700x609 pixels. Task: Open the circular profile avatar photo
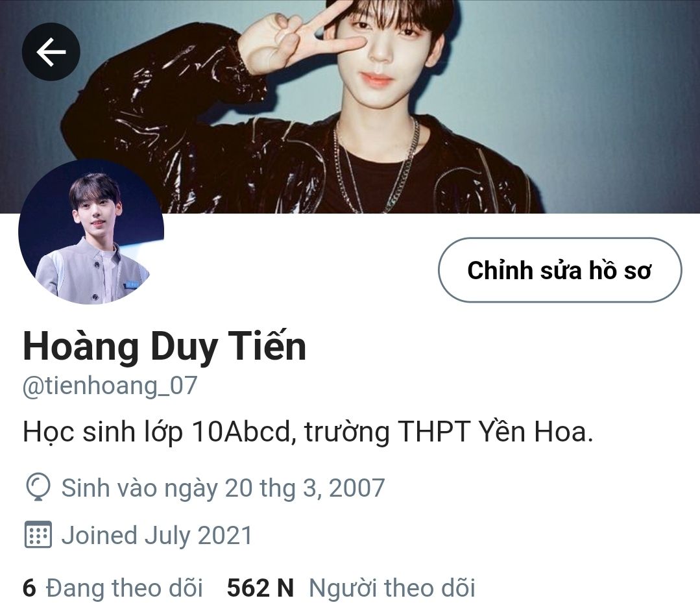click(91, 231)
